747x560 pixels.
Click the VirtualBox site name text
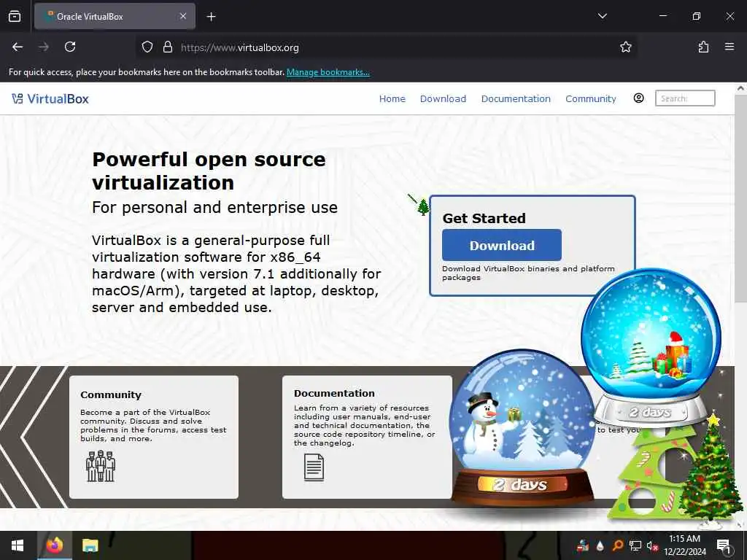point(58,98)
